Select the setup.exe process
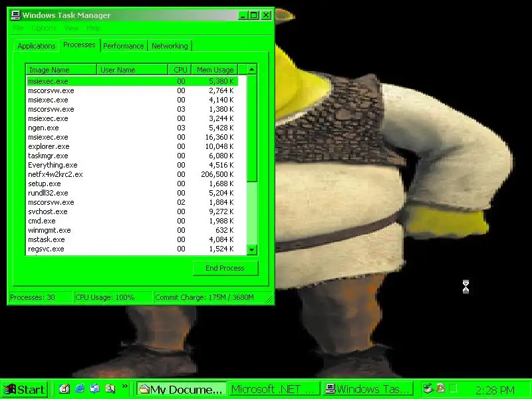The height and width of the screenshot is (399, 532). click(x=132, y=184)
